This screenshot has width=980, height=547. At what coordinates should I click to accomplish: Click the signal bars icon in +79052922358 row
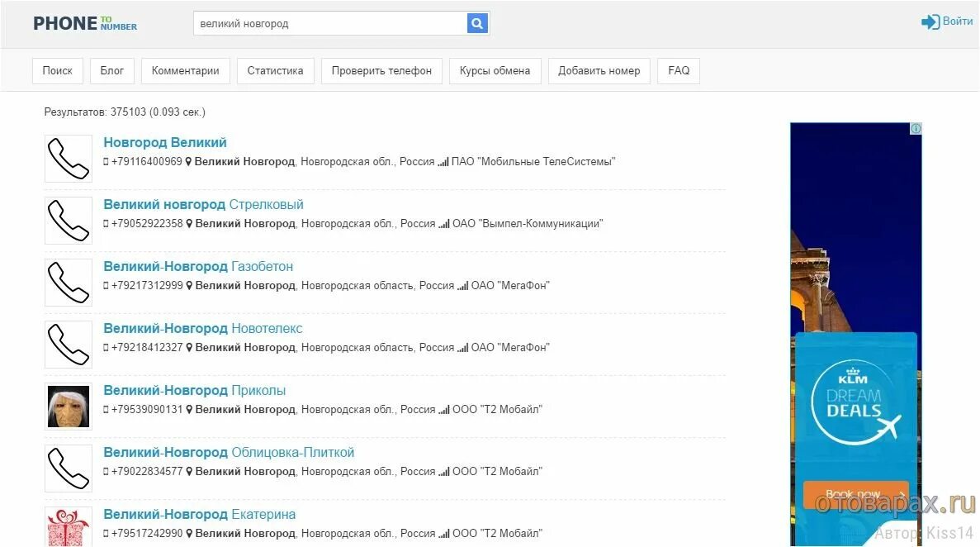(x=443, y=224)
